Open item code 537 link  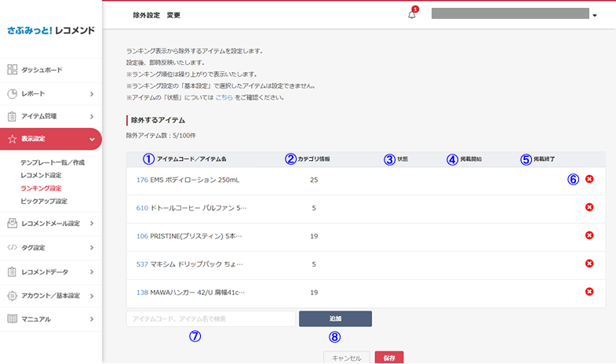142,264
